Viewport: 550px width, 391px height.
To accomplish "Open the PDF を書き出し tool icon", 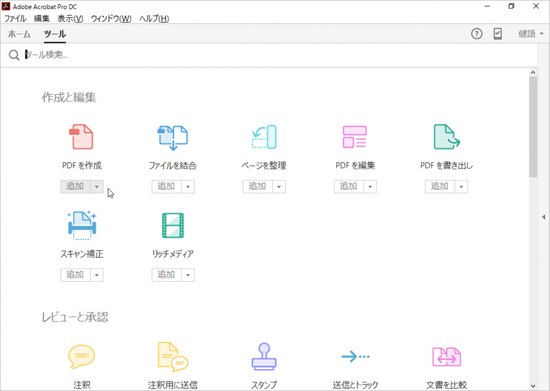I will click(447, 137).
